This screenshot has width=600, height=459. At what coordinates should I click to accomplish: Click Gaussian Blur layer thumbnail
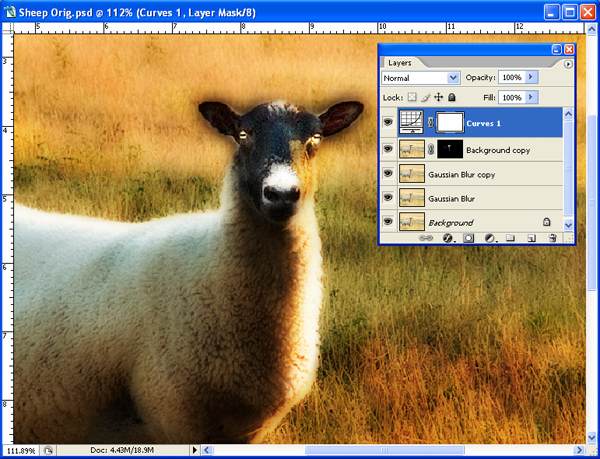(411, 198)
